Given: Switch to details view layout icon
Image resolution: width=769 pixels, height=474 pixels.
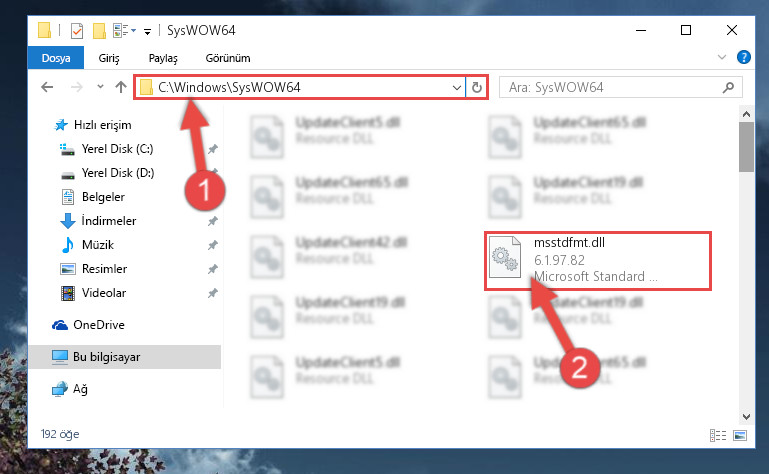Looking at the screenshot, I should tap(718, 435).
